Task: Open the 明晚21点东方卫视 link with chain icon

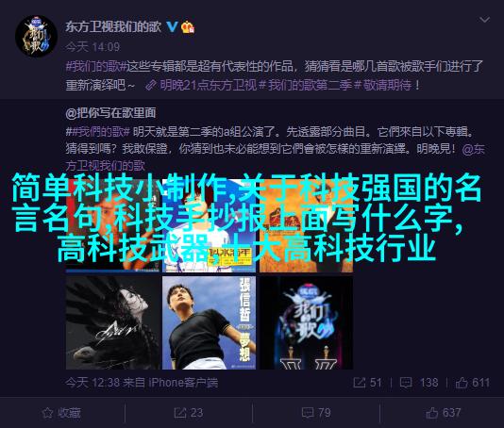Action: point(201,85)
